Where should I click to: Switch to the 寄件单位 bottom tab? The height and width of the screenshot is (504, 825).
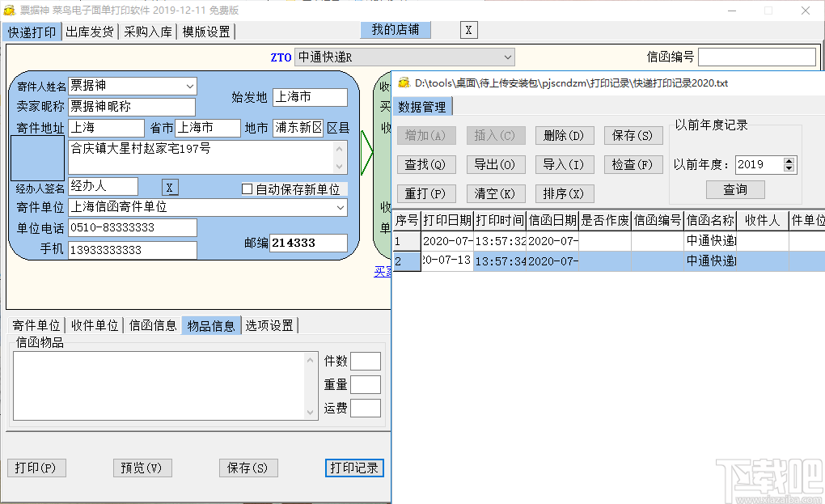[x=36, y=326]
